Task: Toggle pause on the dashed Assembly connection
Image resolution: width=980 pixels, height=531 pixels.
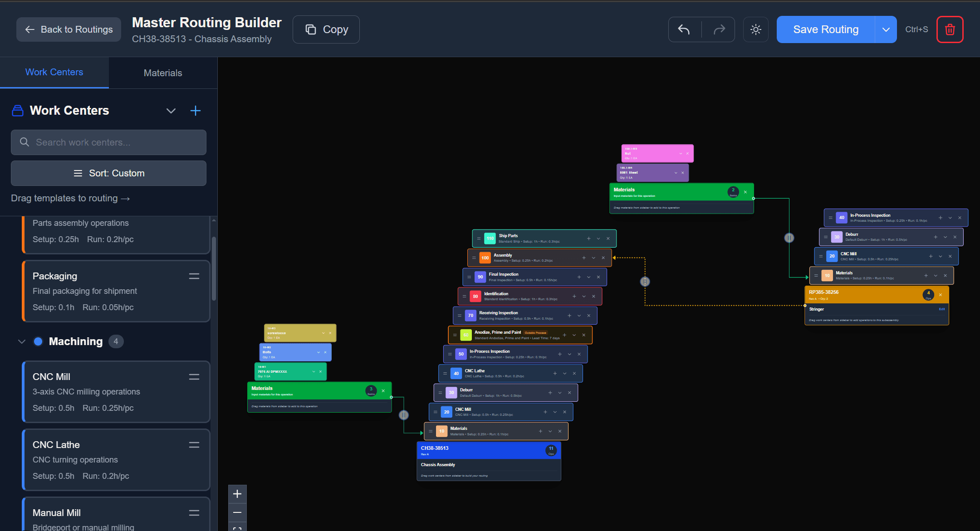Action: pyautogui.click(x=645, y=282)
